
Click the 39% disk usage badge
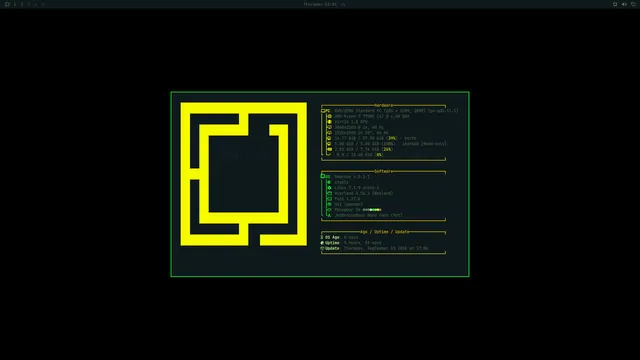pos(391,138)
